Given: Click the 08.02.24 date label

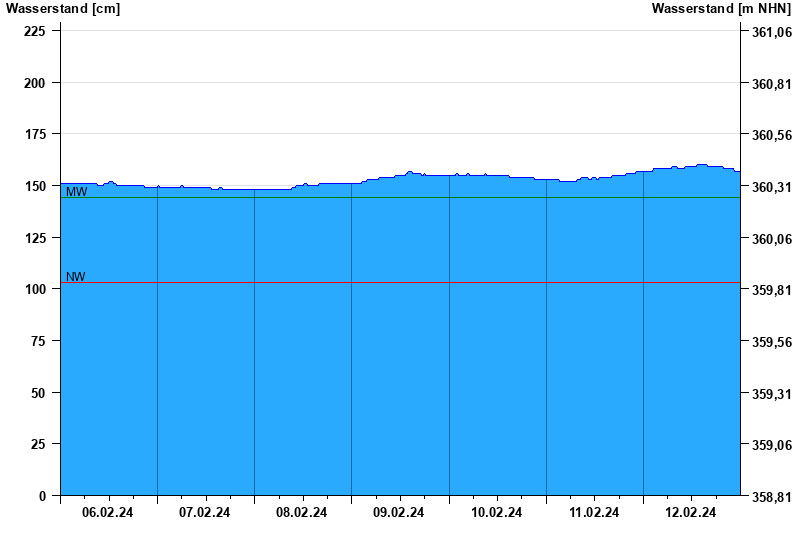Looking at the screenshot, I should (302, 512).
